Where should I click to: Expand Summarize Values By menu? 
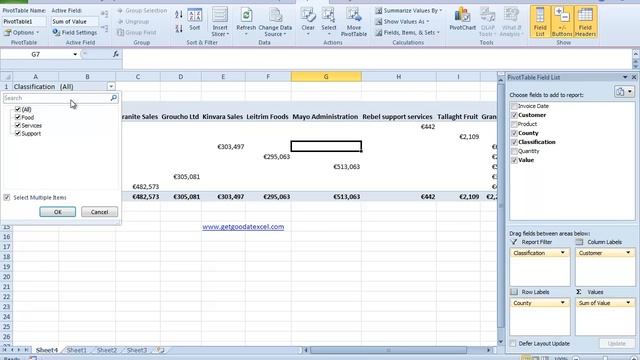pyautogui.click(x=409, y=11)
